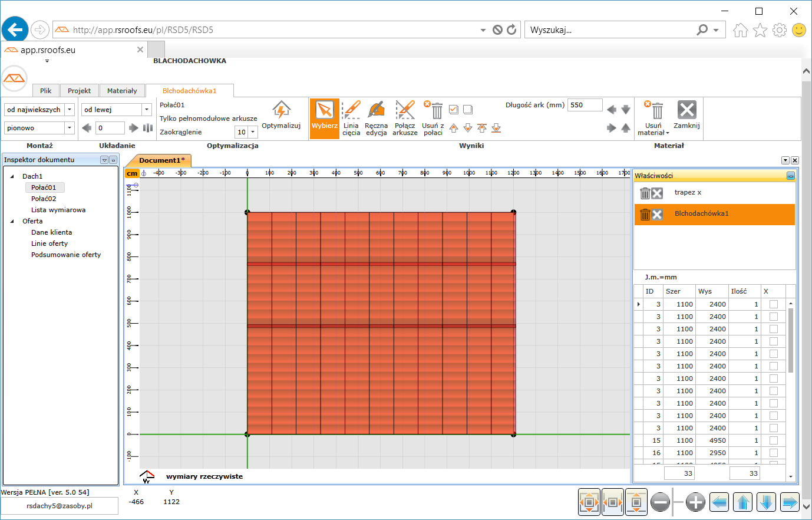Collapse the Dach1 tree node
Screen dimensions: 812x520
pyautogui.click(x=12, y=176)
